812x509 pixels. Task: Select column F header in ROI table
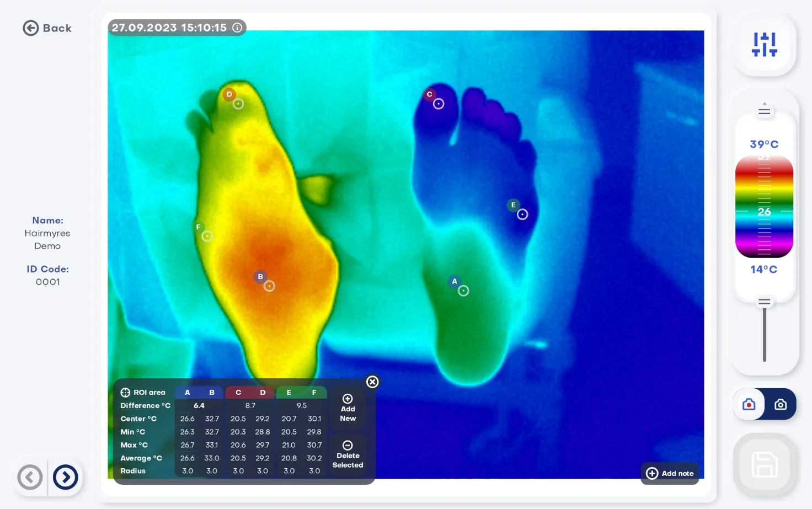point(314,393)
